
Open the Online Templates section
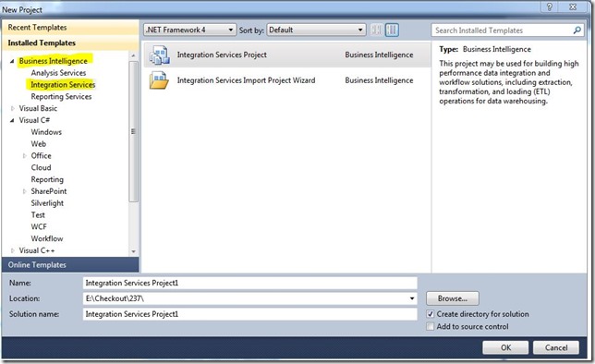70,265
